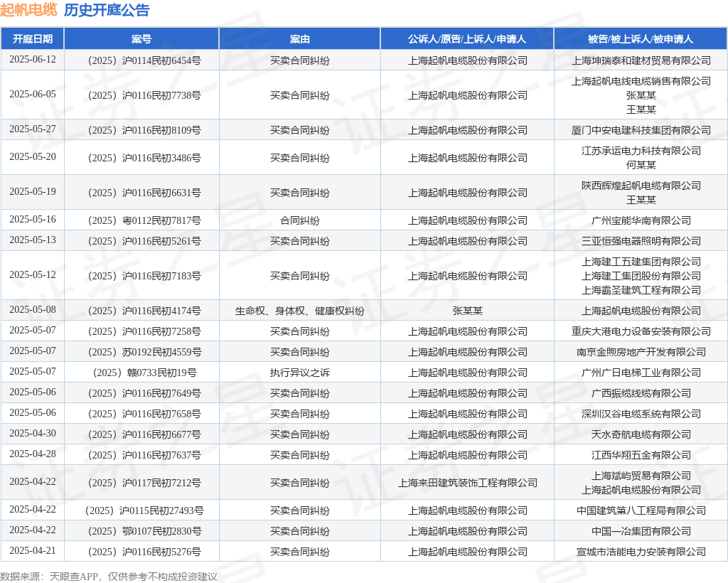Click case number (2025)沪0116民初3486号
Image resolution: width=728 pixels, height=583 pixels.
[x=144, y=158]
